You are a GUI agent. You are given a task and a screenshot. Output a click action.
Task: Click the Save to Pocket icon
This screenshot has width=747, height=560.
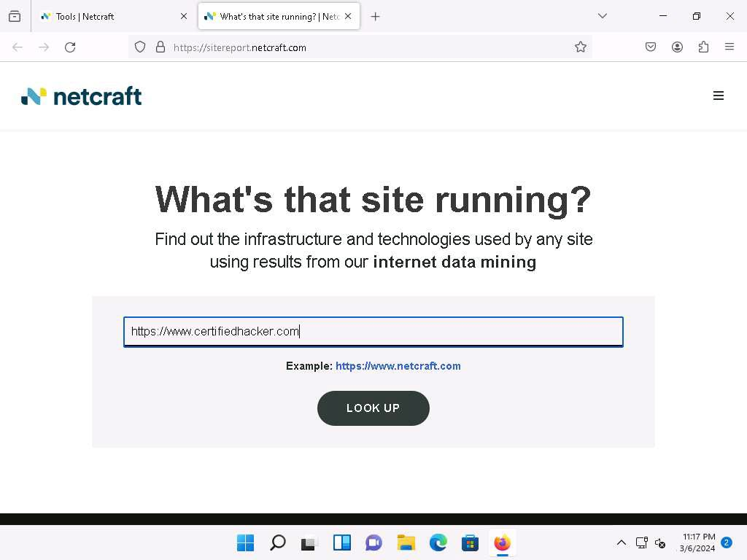tap(650, 47)
